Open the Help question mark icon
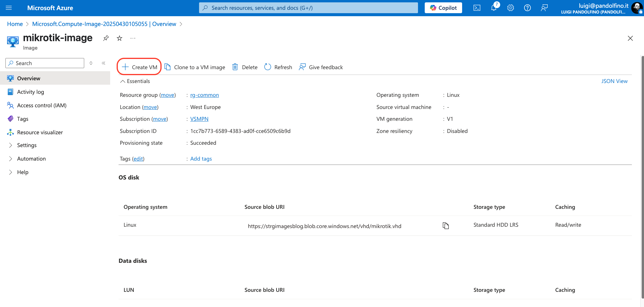644x307 pixels. [x=527, y=8]
